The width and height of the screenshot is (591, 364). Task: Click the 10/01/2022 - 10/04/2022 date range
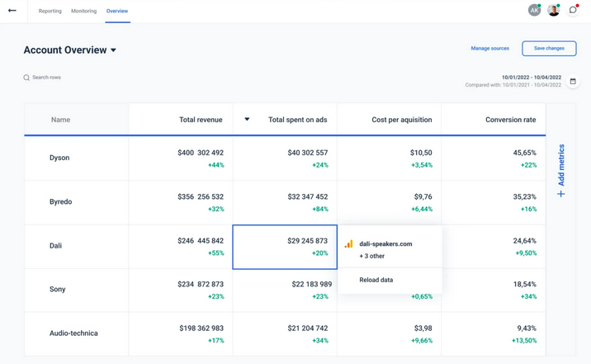(x=532, y=78)
